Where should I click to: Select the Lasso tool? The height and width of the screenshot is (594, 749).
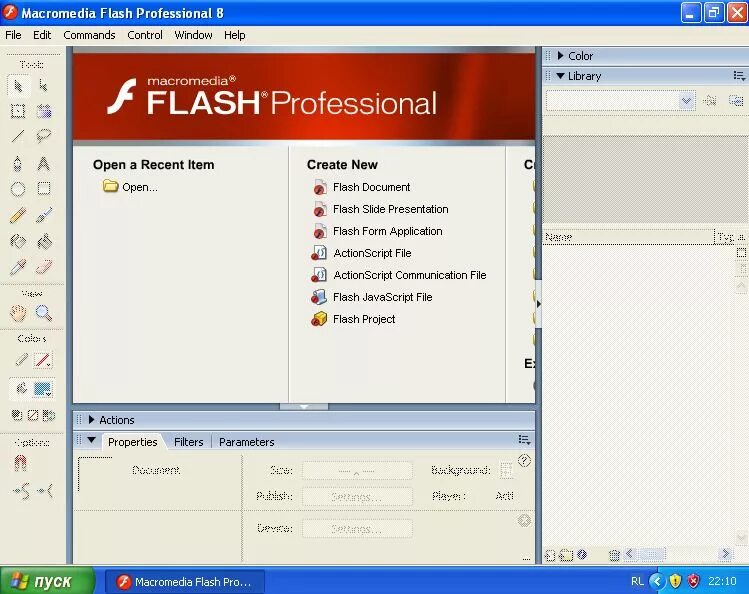(x=43, y=137)
